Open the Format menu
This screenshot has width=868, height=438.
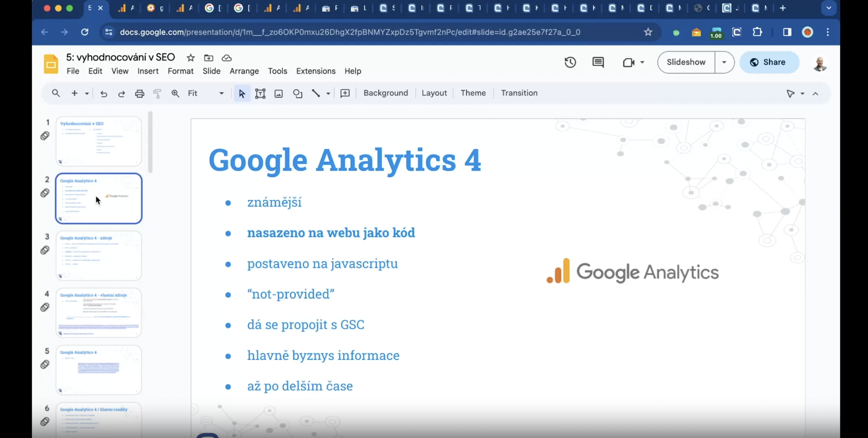pyautogui.click(x=181, y=71)
